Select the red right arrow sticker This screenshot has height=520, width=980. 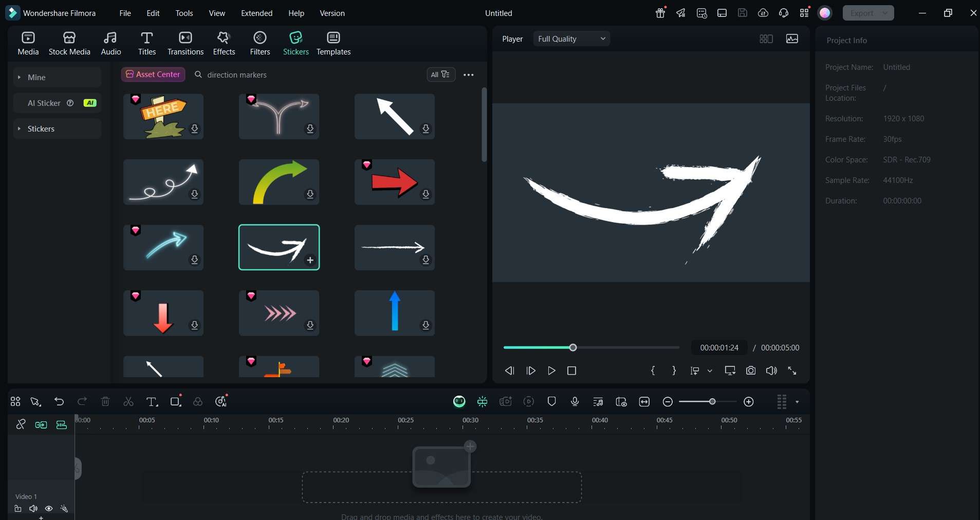pos(395,182)
